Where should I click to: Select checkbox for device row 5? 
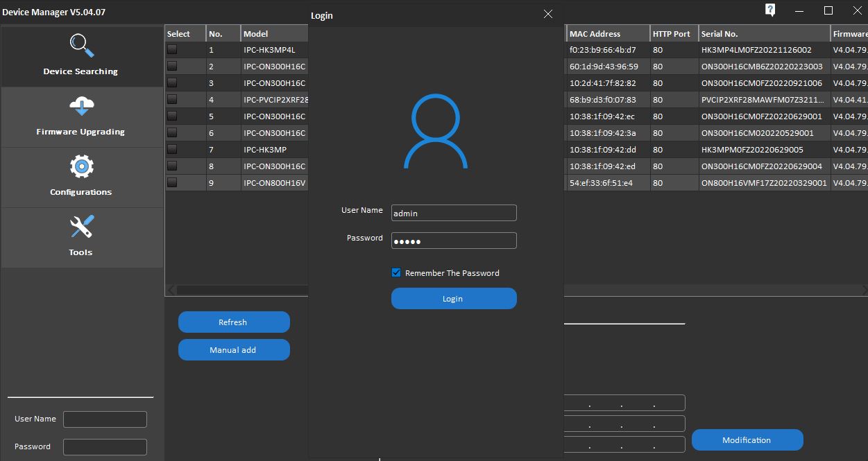tap(172, 116)
